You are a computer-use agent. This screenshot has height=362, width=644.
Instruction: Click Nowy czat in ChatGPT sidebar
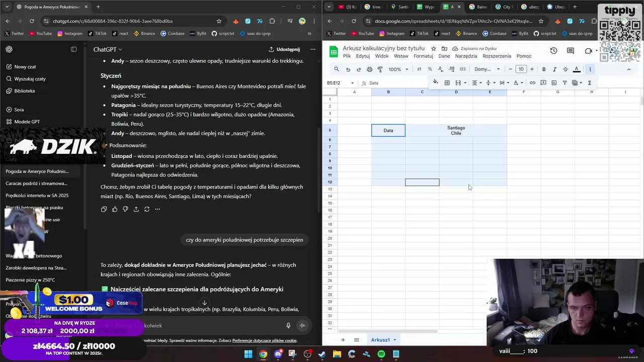pos(25,67)
